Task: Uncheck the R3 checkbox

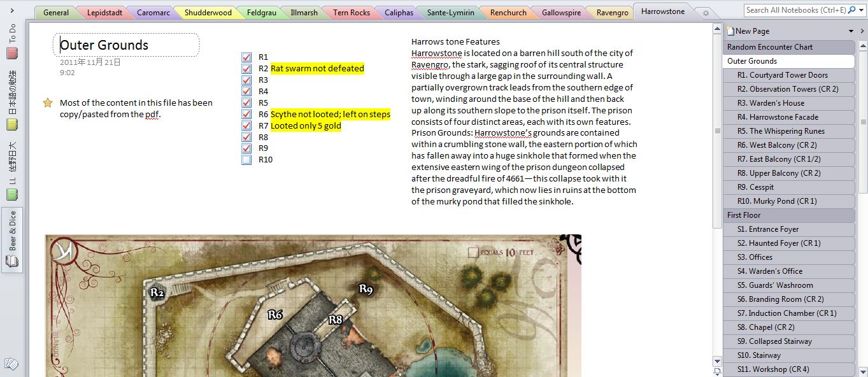Action: 246,80
